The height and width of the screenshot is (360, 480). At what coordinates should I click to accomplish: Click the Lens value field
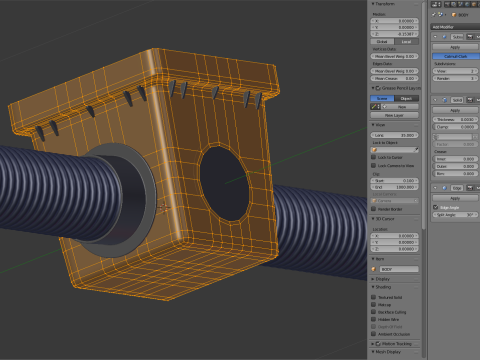(395, 135)
